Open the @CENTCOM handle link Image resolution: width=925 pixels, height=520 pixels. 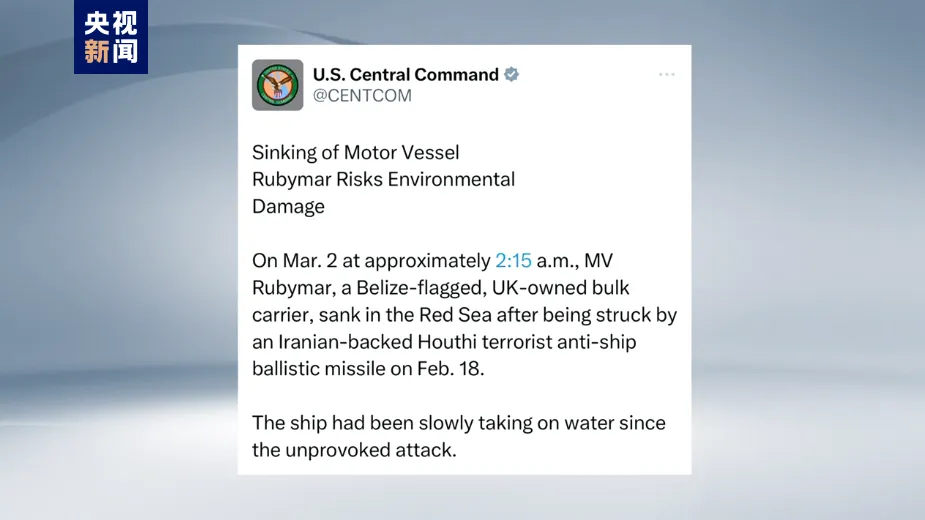(362, 96)
